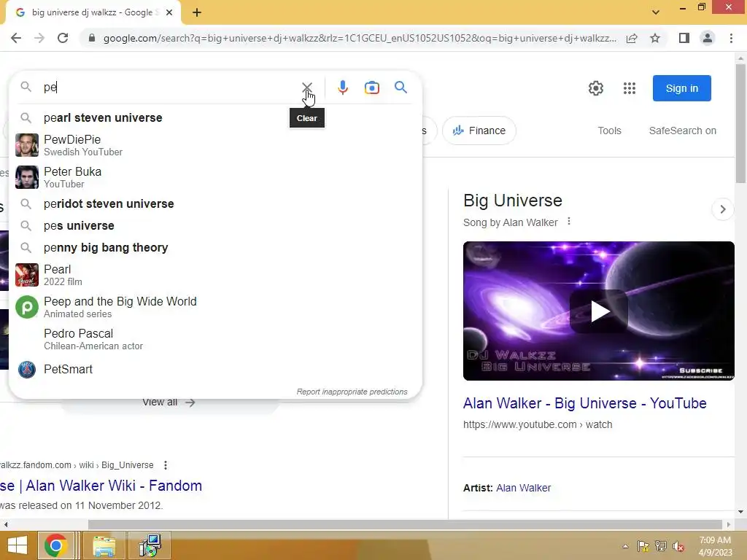Image resolution: width=747 pixels, height=560 pixels.
Task: Open search by image camera icon
Action: pyautogui.click(x=371, y=87)
